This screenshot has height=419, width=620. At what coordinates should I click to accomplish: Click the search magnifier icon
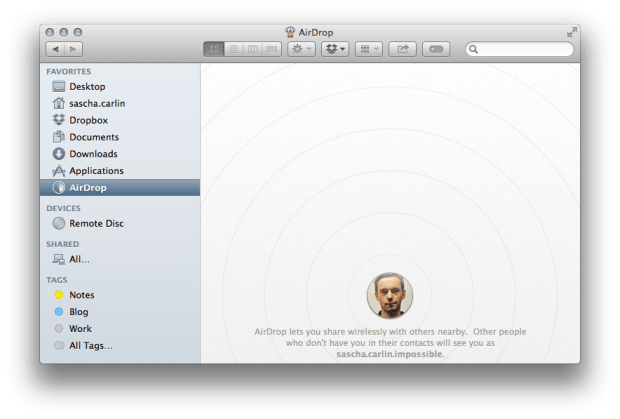click(x=473, y=49)
